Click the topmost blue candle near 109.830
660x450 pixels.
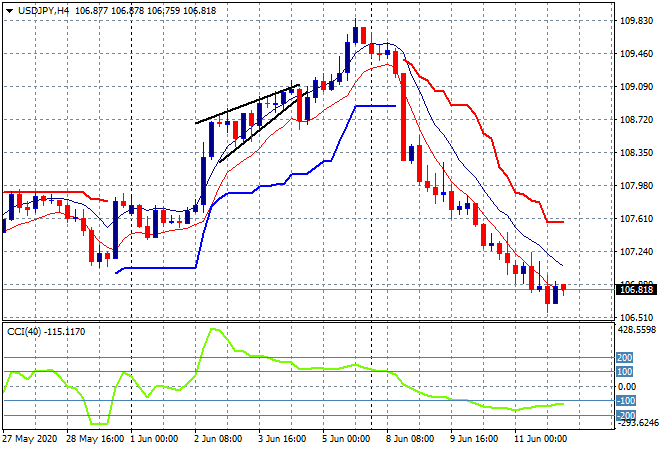[x=356, y=35]
